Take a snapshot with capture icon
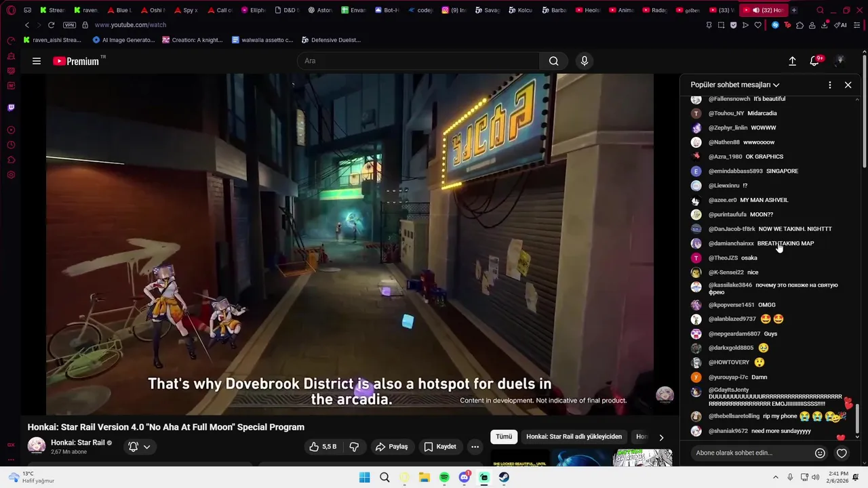Viewport: 868px width, 488px height. tap(721, 25)
